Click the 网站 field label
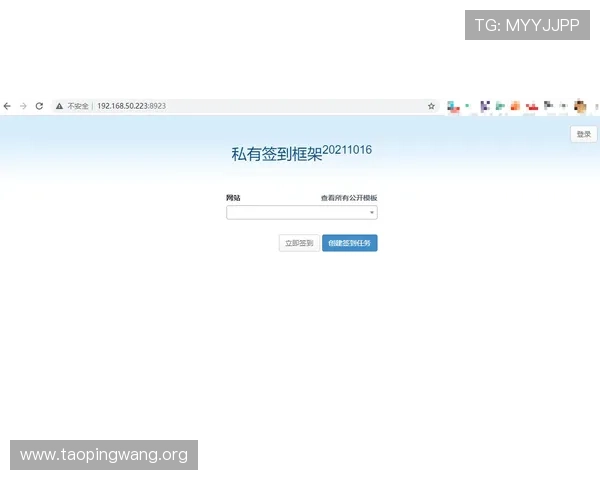The height and width of the screenshot is (480, 600). (233, 198)
